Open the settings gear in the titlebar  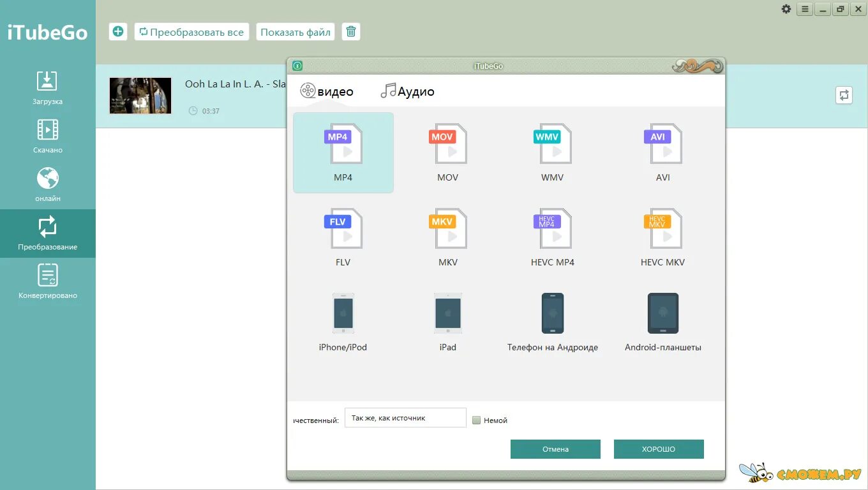(x=786, y=9)
